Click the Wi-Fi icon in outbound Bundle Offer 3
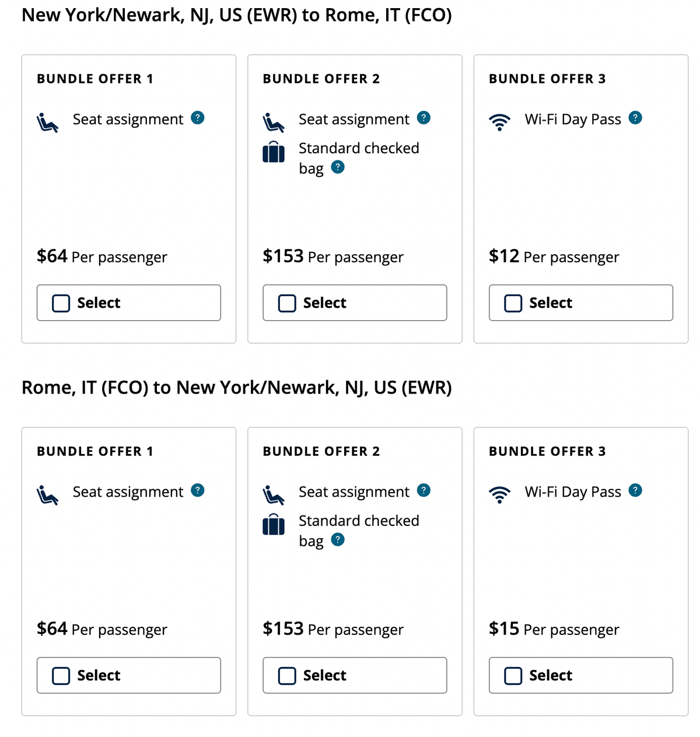 (x=499, y=122)
